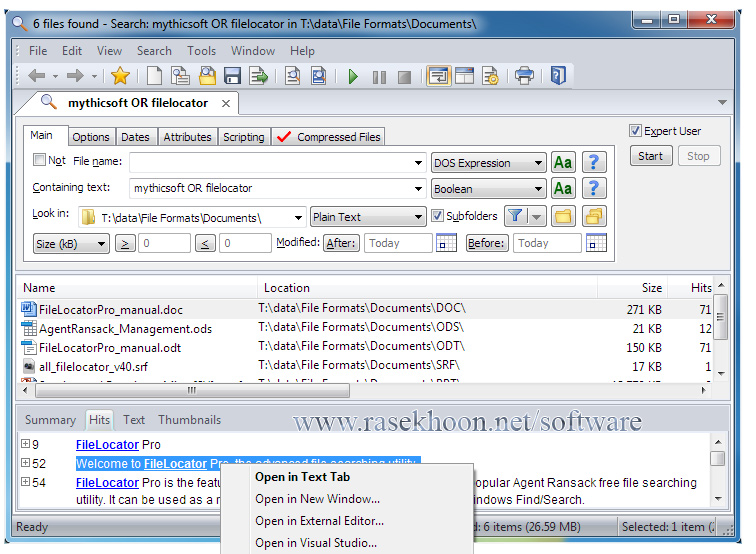Viewport: 756px width, 554px height.
Task: Click the Forward navigation arrow in toolbar
Action: 75,76
